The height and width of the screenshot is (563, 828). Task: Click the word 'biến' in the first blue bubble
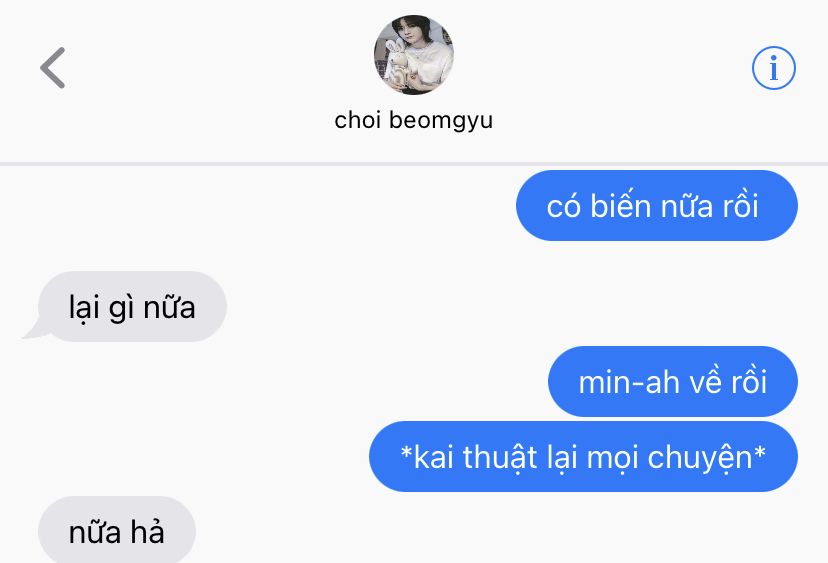(620, 205)
